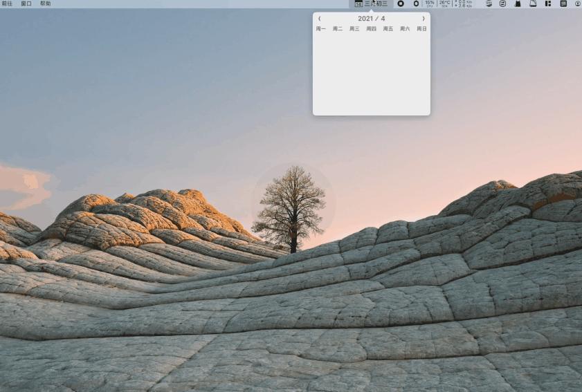Click the CPU 15% usage indicator
This screenshot has width=582, height=392.
pyautogui.click(x=430, y=3)
